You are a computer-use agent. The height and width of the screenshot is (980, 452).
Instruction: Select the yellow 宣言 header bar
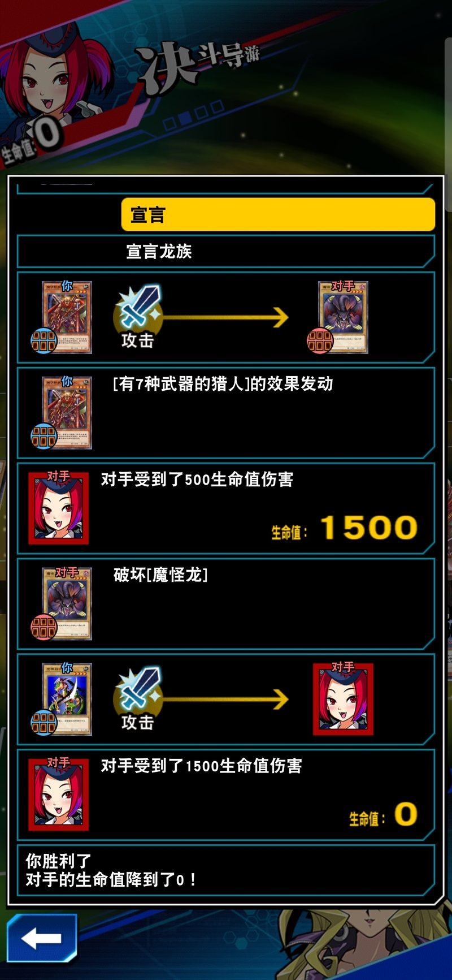tap(278, 214)
